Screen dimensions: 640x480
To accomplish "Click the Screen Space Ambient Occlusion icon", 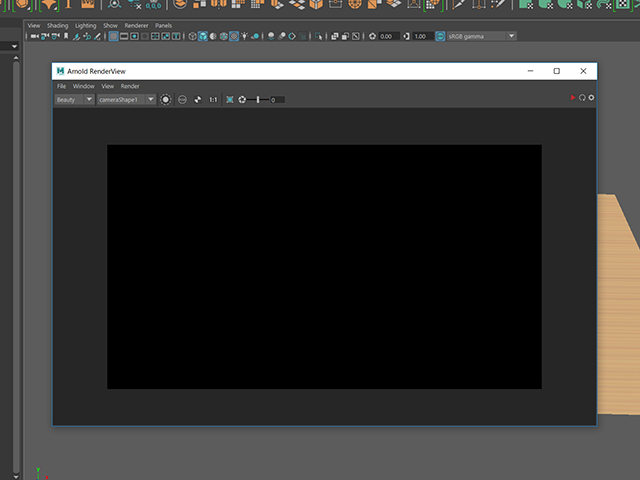I will tap(271, 36).
